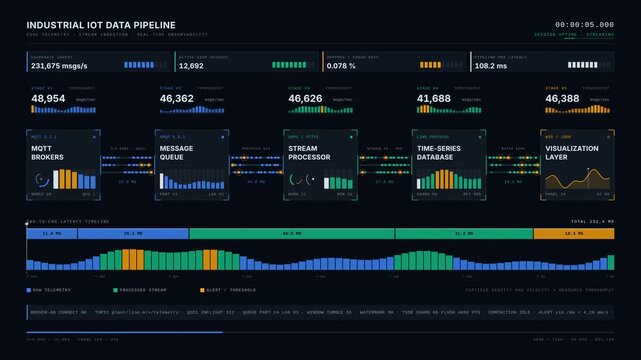Screen dimensions: 641x360
Task: Select the 108.2 ms latency tile
Action: tap(542, 62)
